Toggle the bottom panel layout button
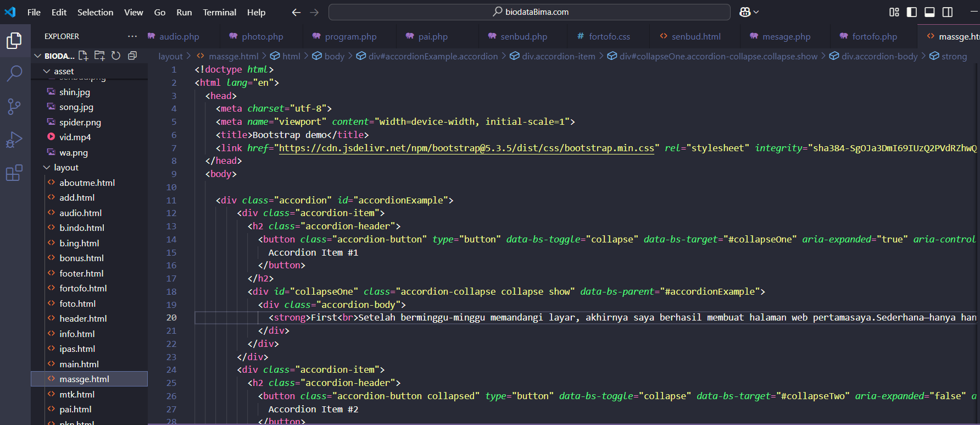 (x=929, y=12)
